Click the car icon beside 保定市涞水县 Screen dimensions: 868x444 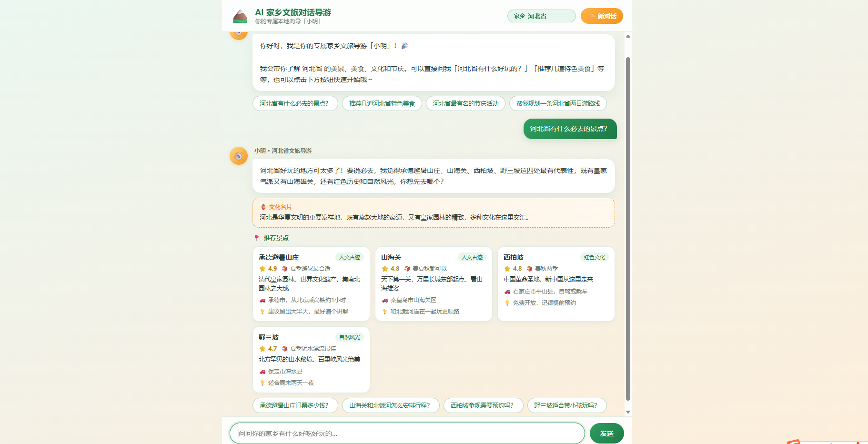tap(262, 372)
